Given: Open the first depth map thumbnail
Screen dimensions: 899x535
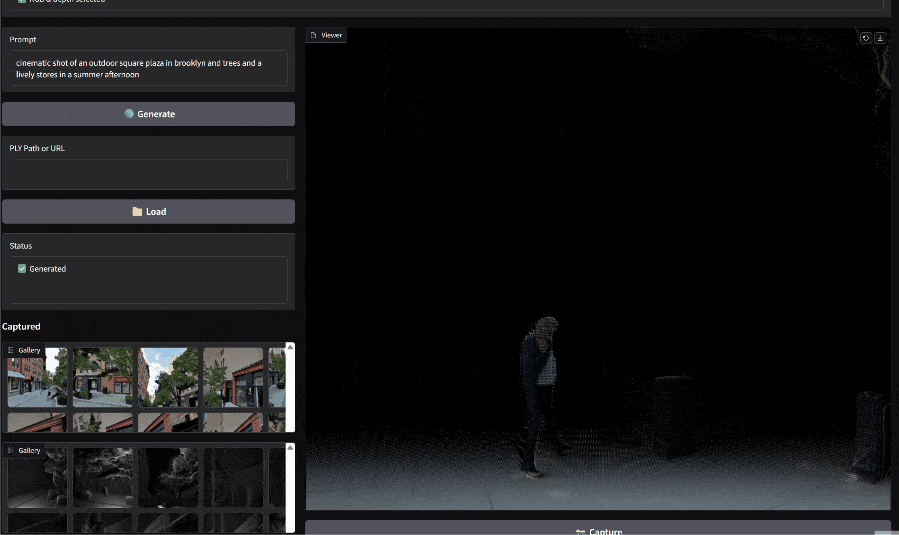Looking at the screenshot, I should 37,478.
